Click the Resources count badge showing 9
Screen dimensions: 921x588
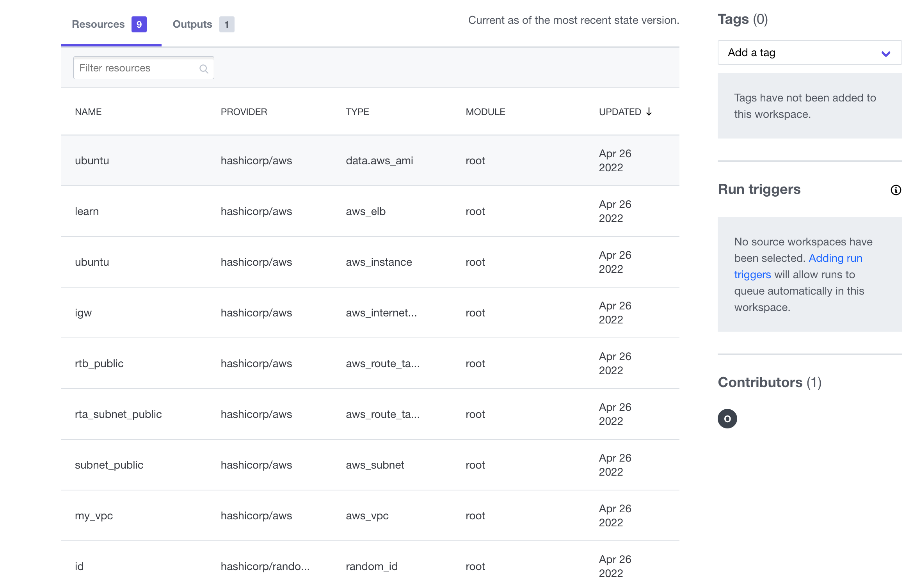139,24
